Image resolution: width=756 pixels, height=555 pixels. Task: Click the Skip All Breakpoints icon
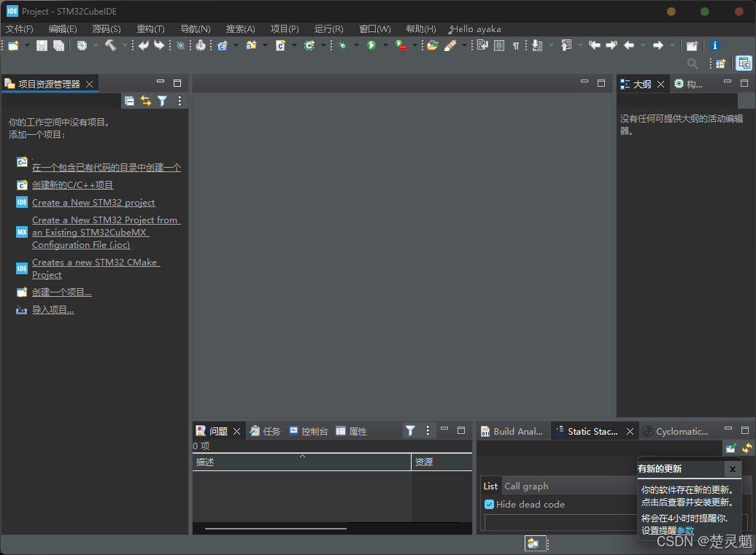(180, 46)
